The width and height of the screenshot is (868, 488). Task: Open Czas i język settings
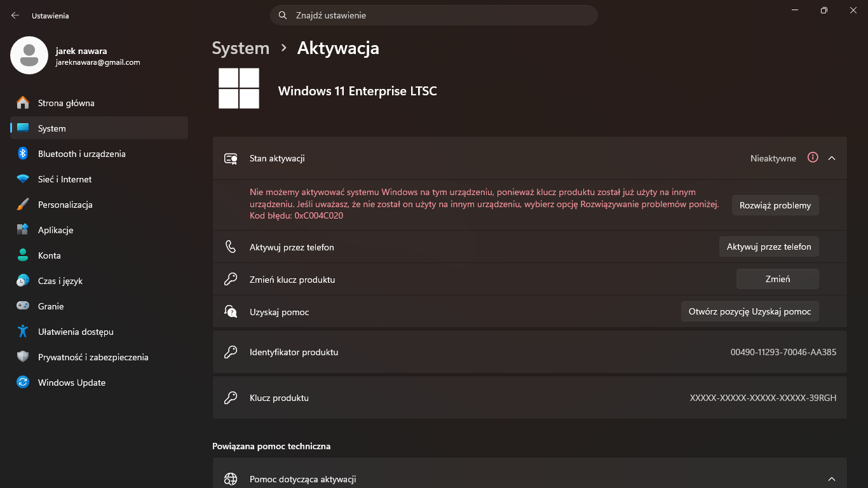[99, 281]
